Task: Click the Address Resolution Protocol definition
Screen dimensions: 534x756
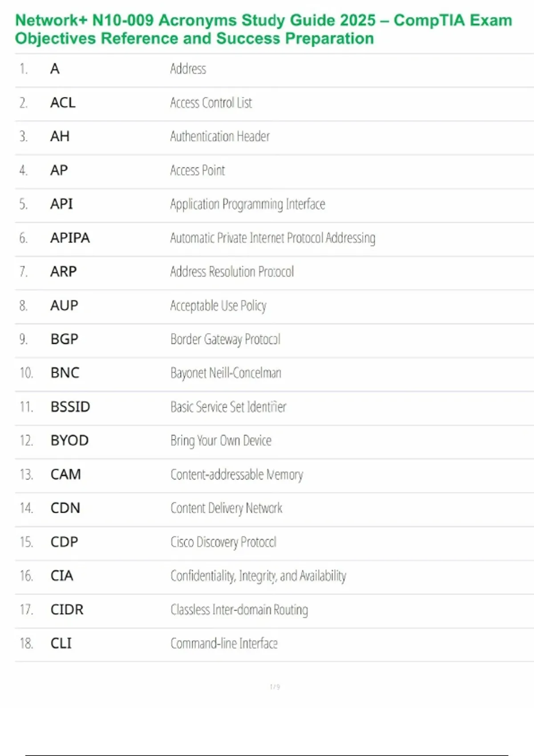Action: click(232, 272)
